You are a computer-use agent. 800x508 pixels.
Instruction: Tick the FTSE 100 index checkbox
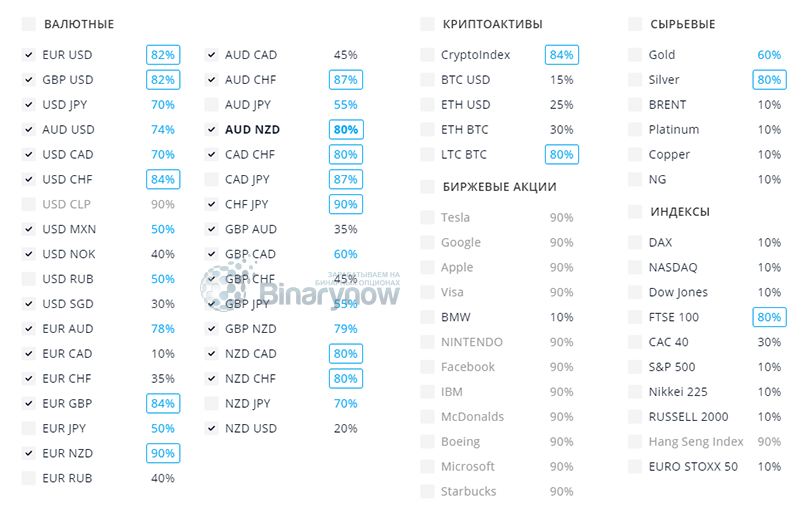(x=635, y=317)
